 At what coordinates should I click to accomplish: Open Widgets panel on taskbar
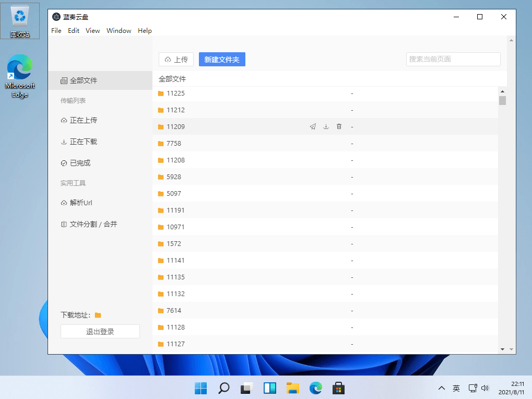270,388
